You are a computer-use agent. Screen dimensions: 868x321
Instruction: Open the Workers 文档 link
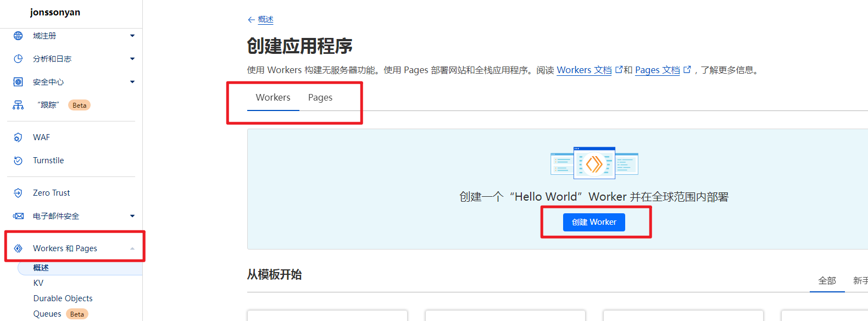click(x=584, y=70)
